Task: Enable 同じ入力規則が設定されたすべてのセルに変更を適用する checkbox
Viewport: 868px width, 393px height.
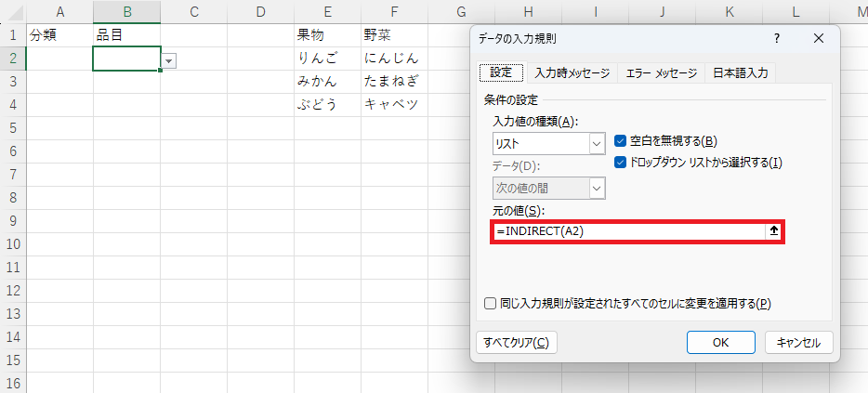Action: [490, 303]
